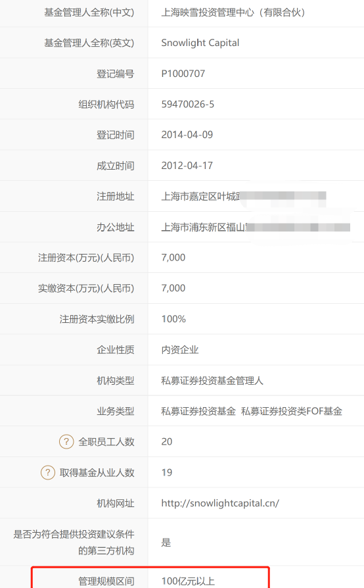Screen dimensions: 364x588
Task: Open the snowlightcapital.cn website link
Action: click(x=220, y=503)
